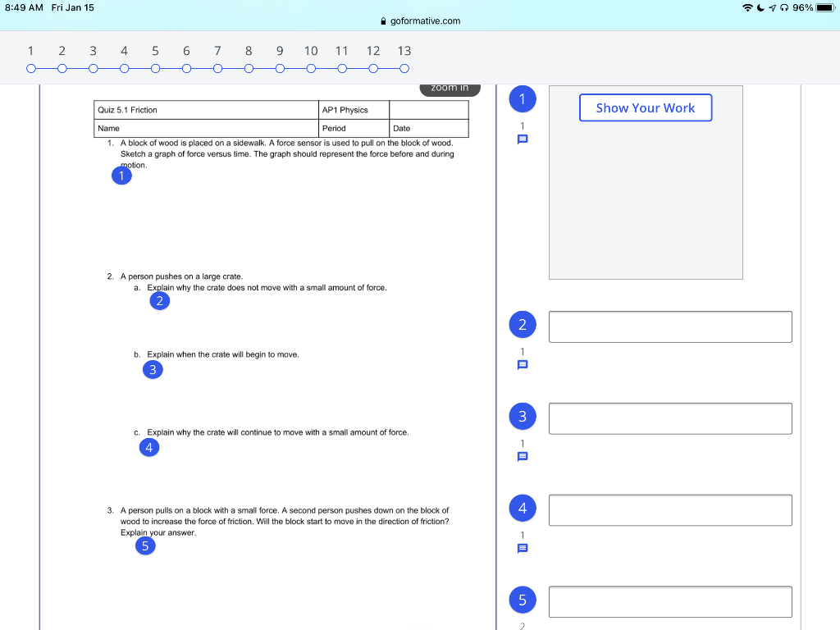Jump to question 12 in progress tracker
The image size is (840, 630).
pos(373,69)
